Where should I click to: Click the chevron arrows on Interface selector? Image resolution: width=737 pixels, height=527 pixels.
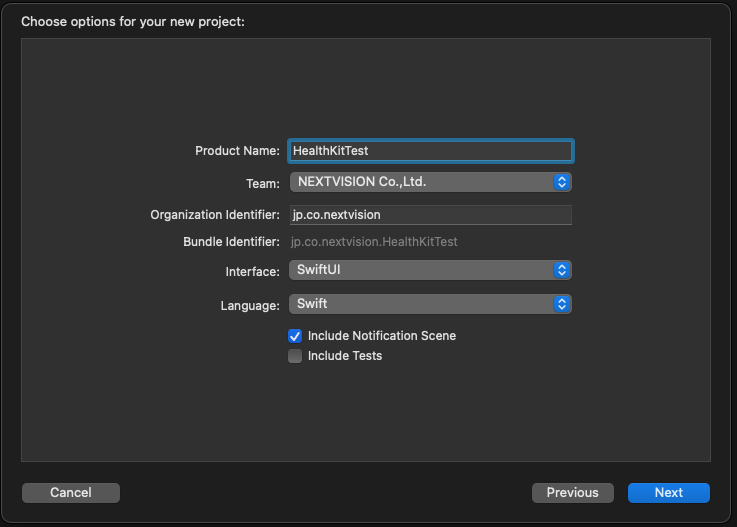pyautogui.click(x=562, y=270)
